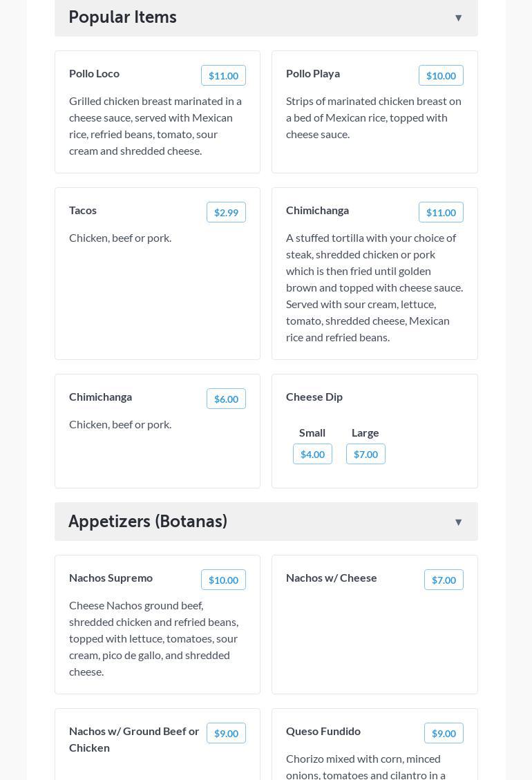Choose the $11.00 Chimichanga price button

tap(441, 212)
